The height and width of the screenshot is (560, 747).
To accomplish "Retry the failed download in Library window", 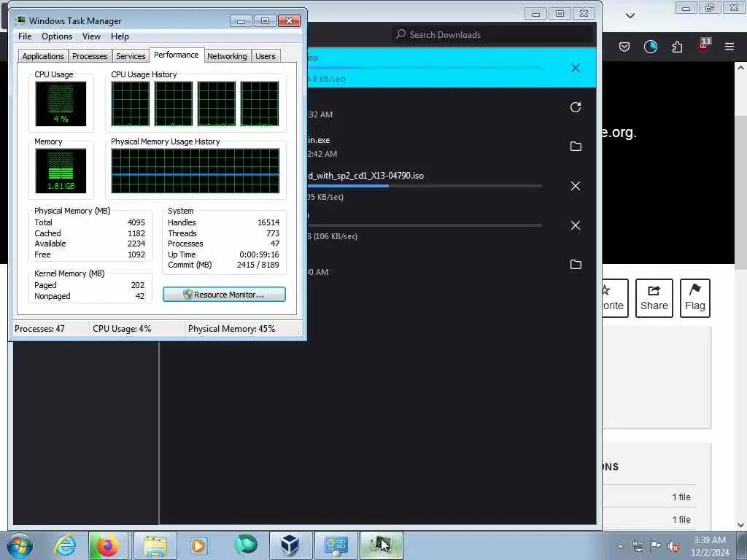I will tap(576, 107).
